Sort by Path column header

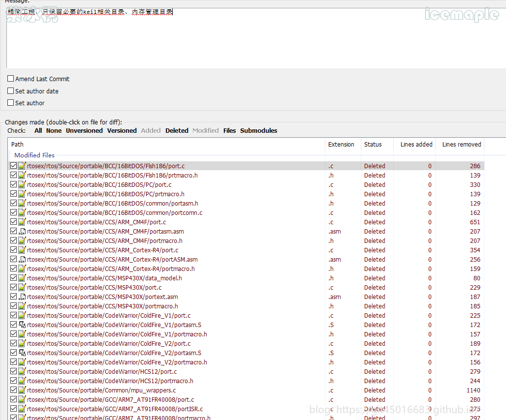tap(166, 145)
